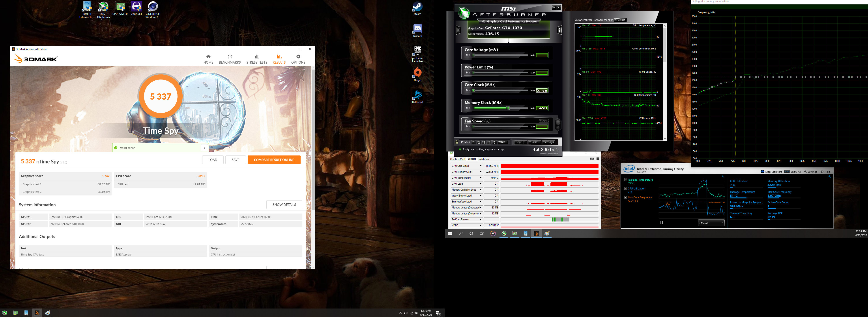Open Video Engine Load dropdown
The width and height of the screenshot is (868, 318).
tap(481, 196)
